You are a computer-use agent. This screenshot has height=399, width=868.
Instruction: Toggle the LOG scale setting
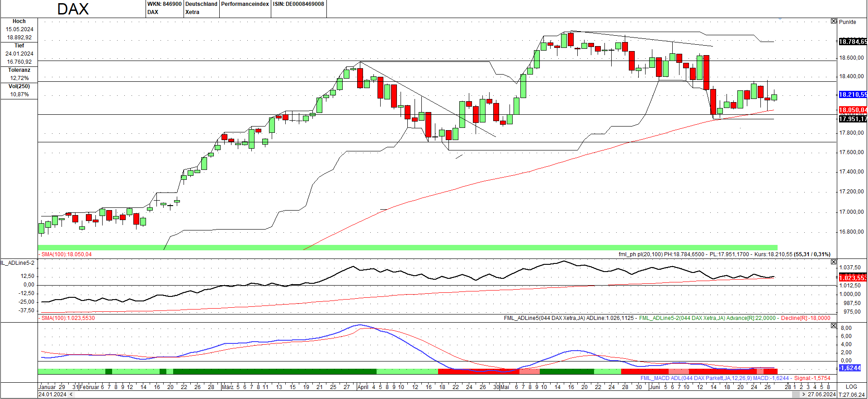(851, 387)
